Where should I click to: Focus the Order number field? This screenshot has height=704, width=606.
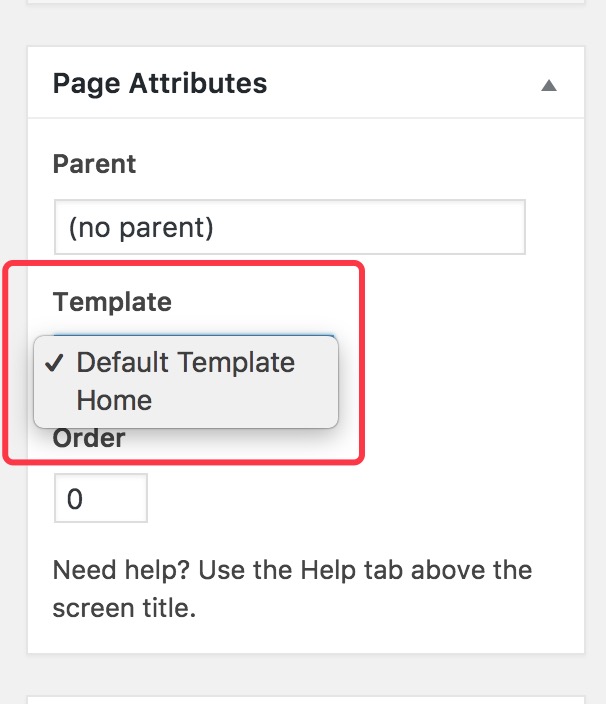100,498
